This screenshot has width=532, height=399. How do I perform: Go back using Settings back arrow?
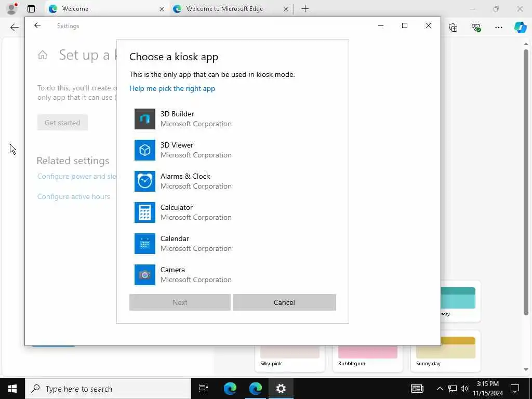[x=37, y=25]
